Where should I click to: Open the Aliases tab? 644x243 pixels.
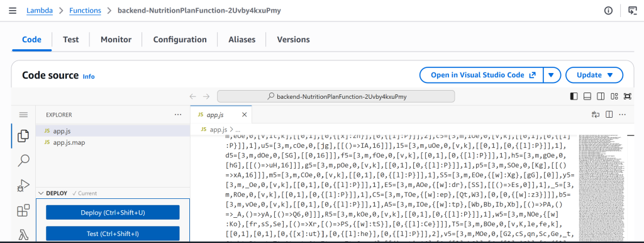(x=242, y=40)
